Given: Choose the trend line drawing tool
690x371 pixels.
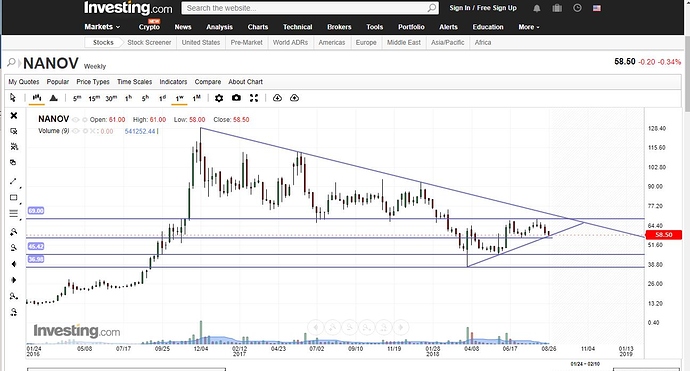Looking at the screenshot, I should 13,181.
